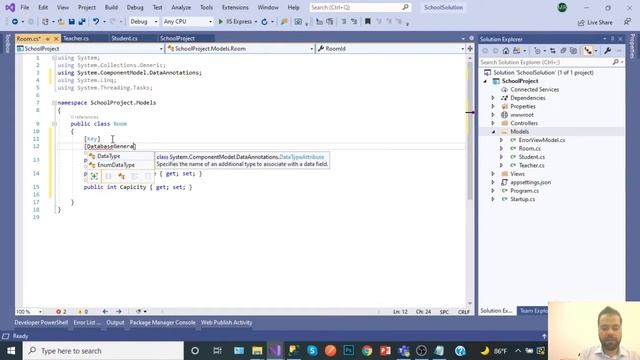This screenshot has height=360, width=640.
Task: Click the Undo arrow in toolbar
Action: tap(96, 22)
